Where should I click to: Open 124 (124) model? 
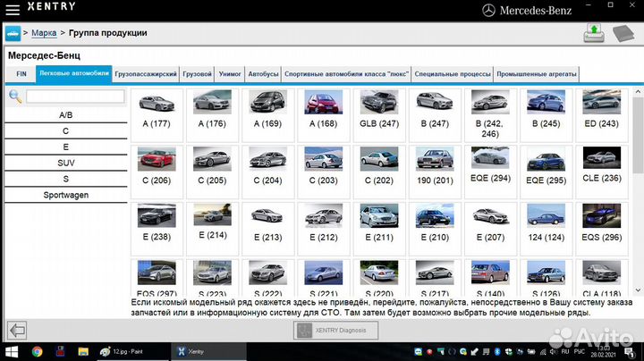click(547, 229)
